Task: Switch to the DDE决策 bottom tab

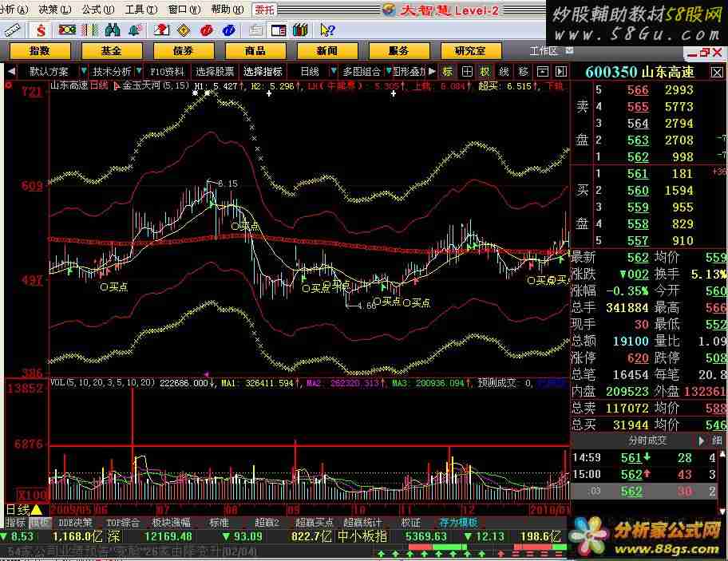Action: [75, 523]
